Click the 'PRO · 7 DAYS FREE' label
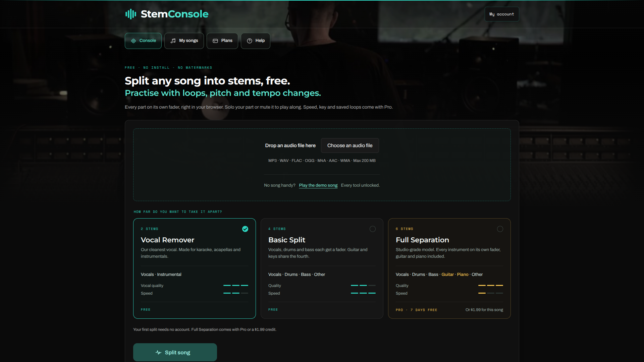 [417, 310]
